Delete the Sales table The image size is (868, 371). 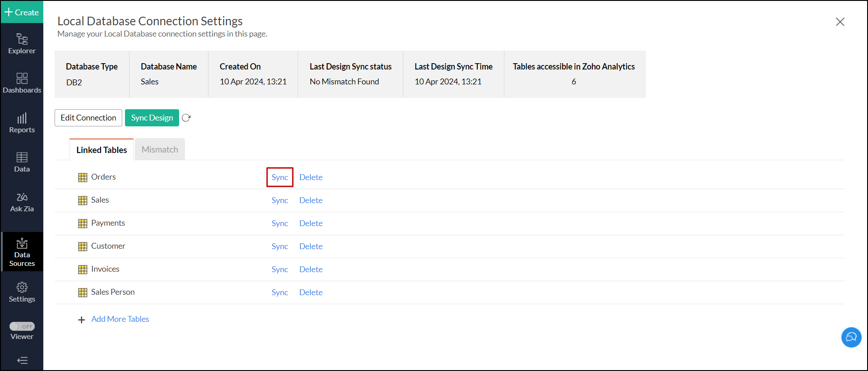tap(311, 200)
